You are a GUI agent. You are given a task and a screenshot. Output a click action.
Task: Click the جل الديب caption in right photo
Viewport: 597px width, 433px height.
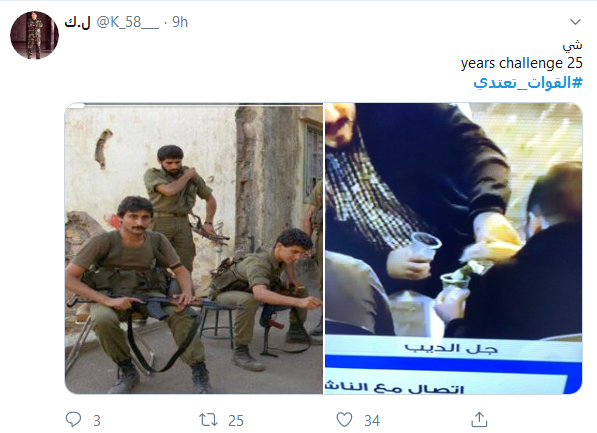click(451, 348)
